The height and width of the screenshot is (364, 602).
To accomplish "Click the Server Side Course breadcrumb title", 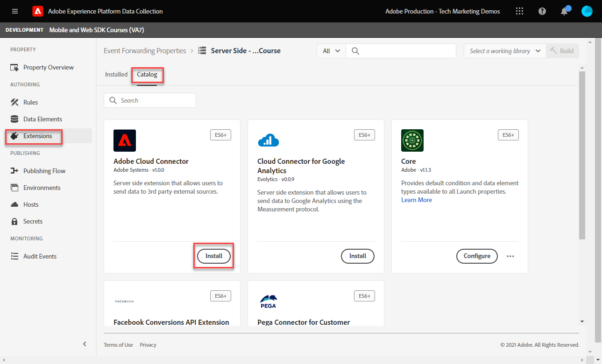I will coord(246,51).
